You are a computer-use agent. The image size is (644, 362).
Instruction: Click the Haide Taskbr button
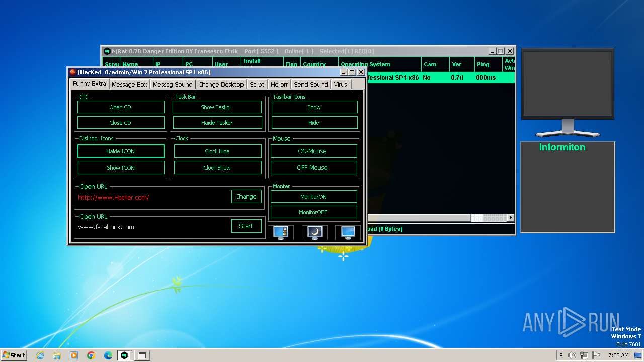click(x=217, y=123)
